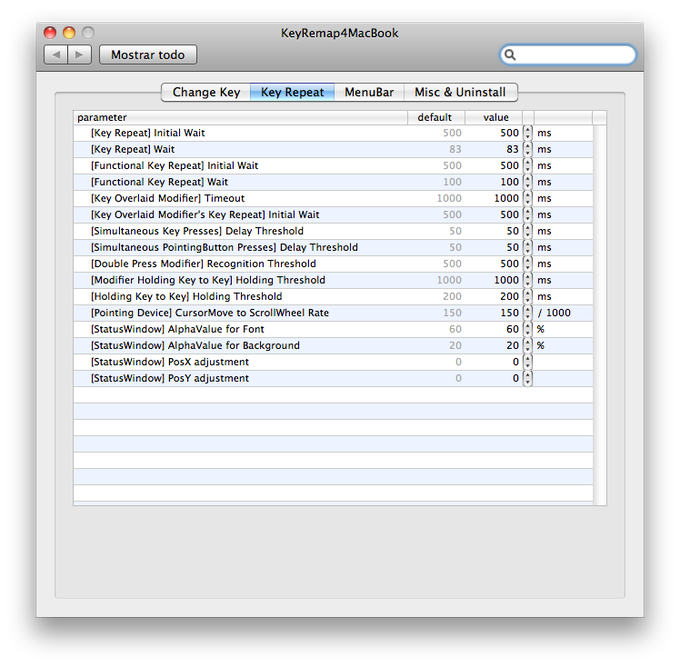
Task: Adjust stepper for Simultaneous Key Presses Delay Threshold
Action: (x=527, y=231)
